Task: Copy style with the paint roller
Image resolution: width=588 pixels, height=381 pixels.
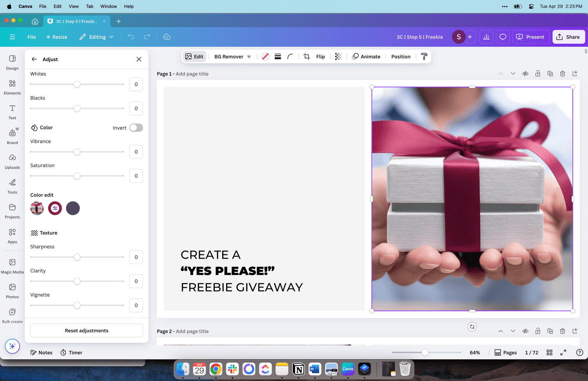Action: (x=424, y=57)
